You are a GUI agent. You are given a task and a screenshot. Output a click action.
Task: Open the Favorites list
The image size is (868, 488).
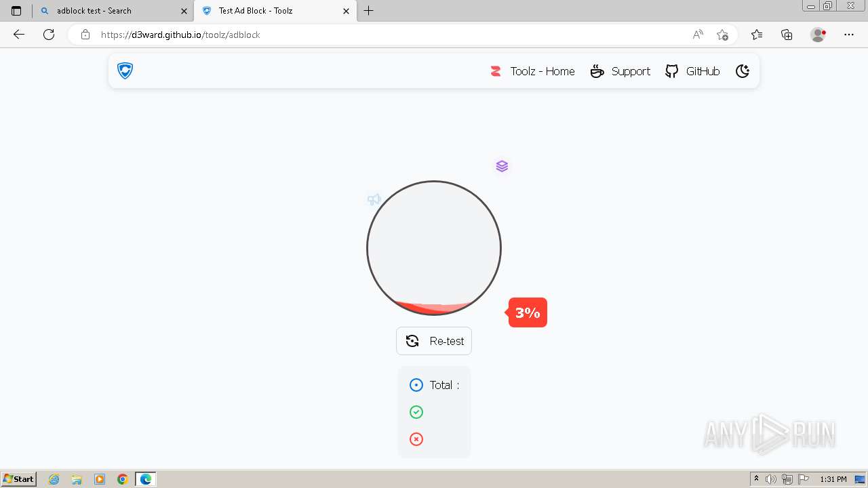point(757,35)
